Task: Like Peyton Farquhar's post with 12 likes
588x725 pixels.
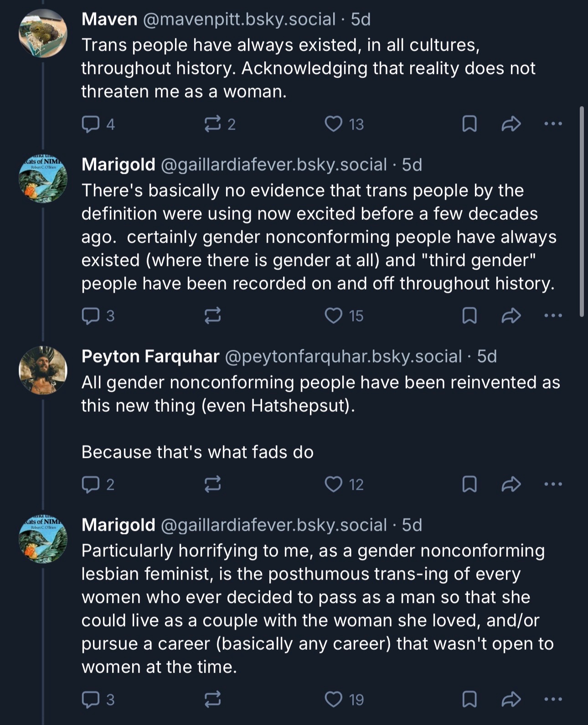Action: [x=334, y=484]
